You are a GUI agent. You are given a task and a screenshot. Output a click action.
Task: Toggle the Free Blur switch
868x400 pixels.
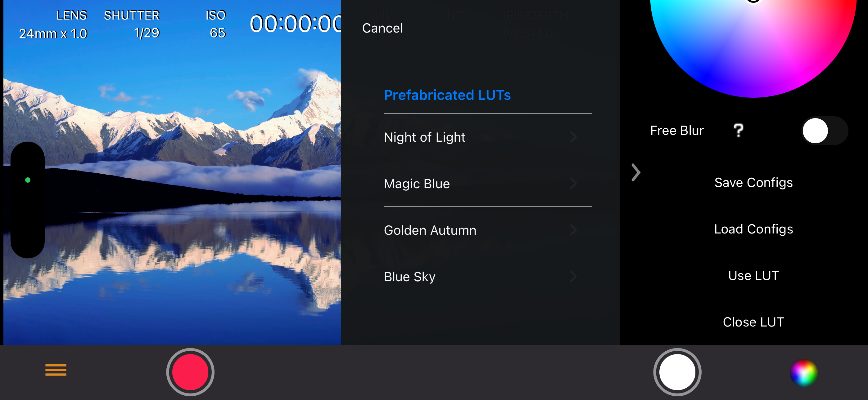tap(824, 131)
